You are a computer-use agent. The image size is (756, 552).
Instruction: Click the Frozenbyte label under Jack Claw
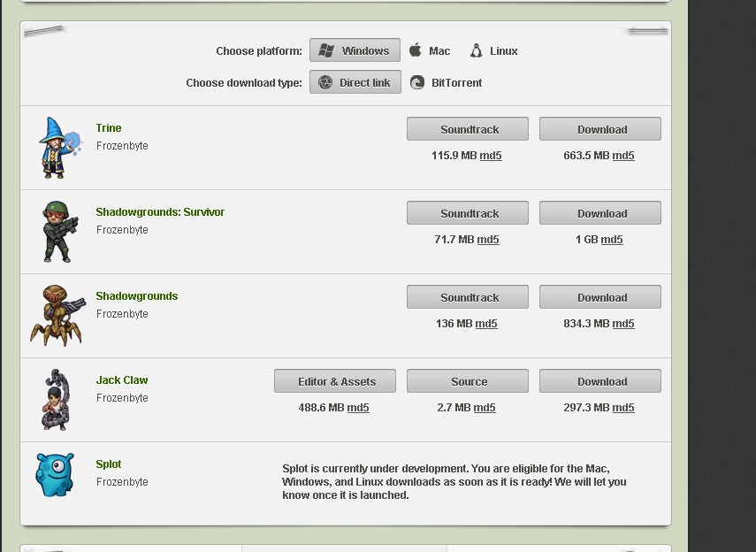122,397
